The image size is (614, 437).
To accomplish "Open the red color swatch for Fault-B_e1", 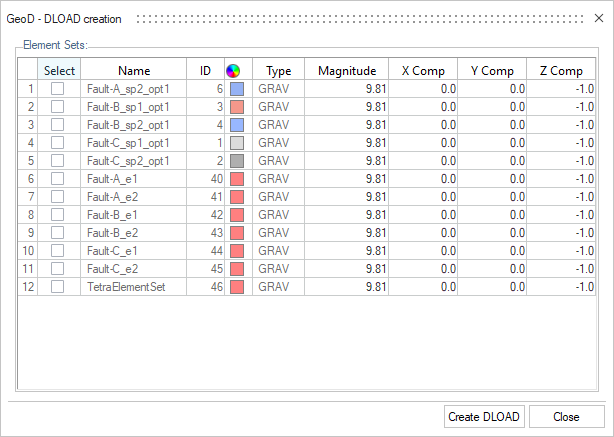I will (x=237, y=215).
